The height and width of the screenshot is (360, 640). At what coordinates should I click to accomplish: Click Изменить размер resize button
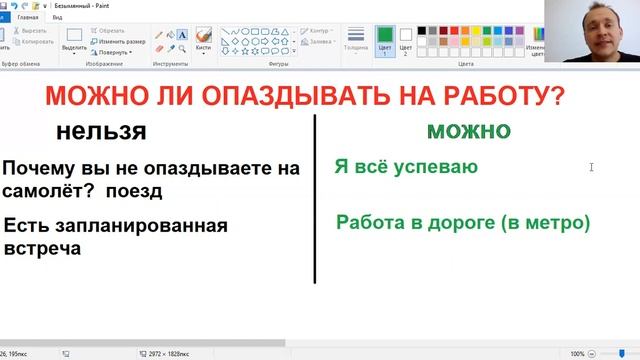coord(118,42)
